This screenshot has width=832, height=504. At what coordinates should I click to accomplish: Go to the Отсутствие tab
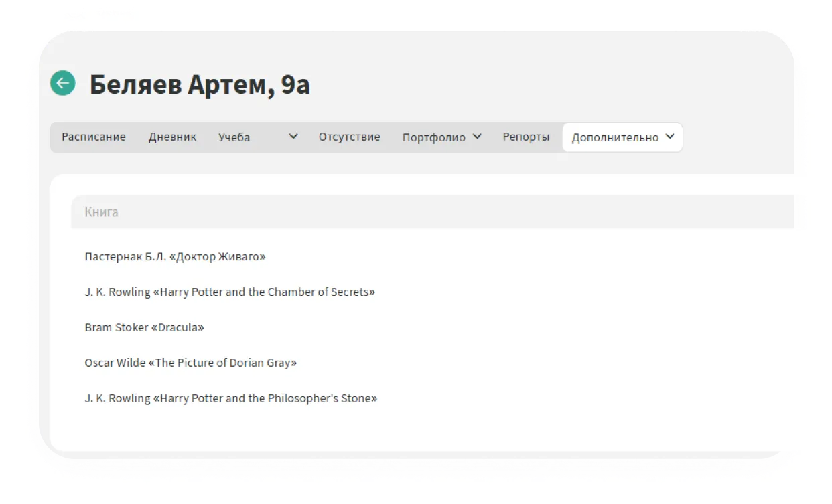click(x=349, y=137)
